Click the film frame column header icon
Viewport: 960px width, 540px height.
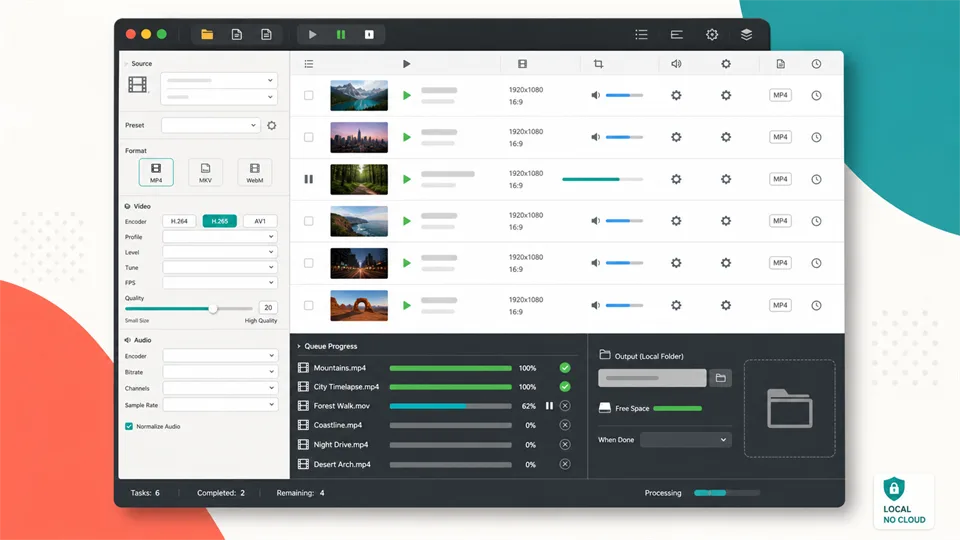[522, 64]
